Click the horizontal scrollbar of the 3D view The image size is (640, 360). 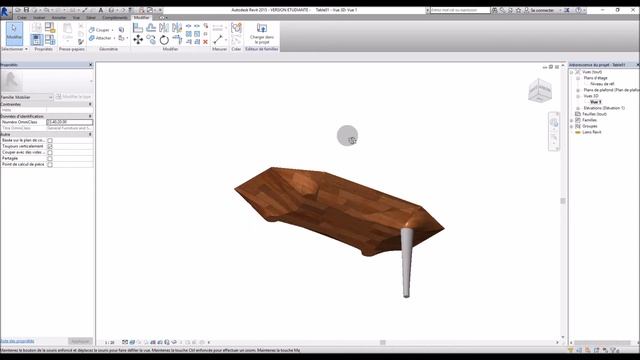coord(383,342)
